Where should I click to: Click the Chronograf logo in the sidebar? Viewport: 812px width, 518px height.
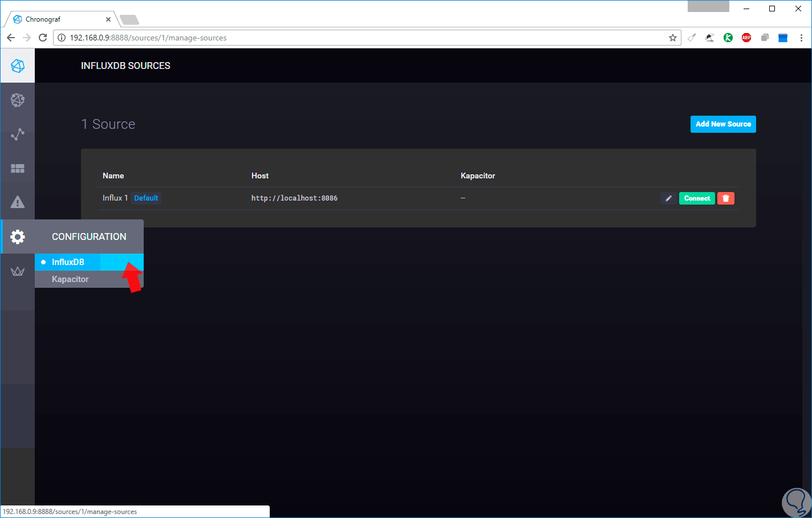click(x=18, y=66)
